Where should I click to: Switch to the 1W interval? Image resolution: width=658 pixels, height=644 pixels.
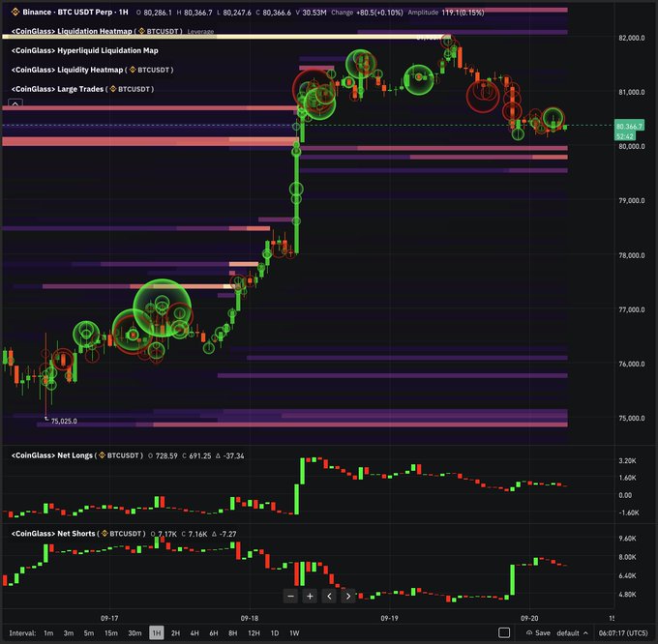(x=294, y=632)
